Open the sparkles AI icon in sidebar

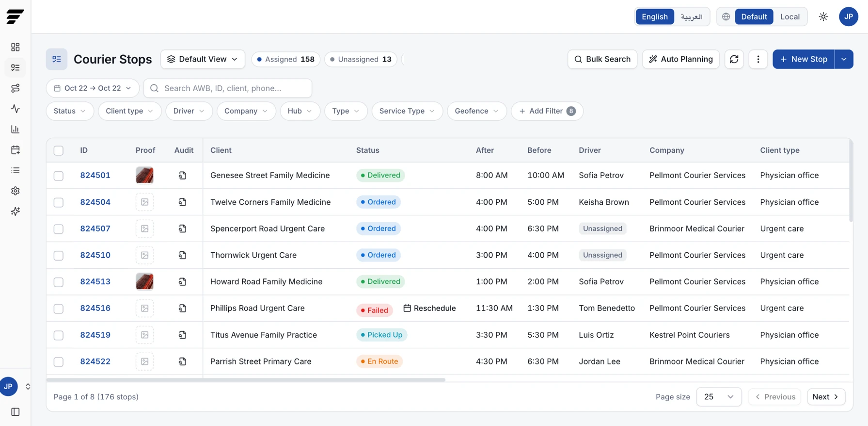coord(16,212)
